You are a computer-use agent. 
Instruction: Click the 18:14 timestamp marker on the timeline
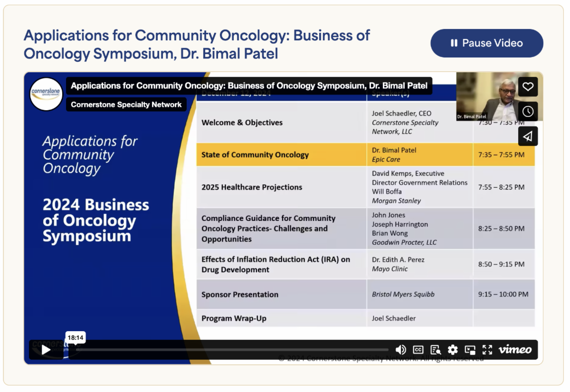click(76, 338)
